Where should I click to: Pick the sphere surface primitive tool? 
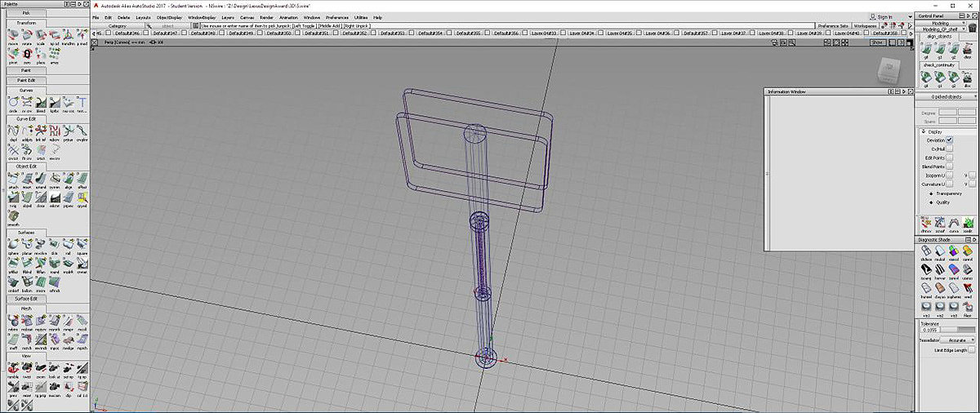[14, 243]
